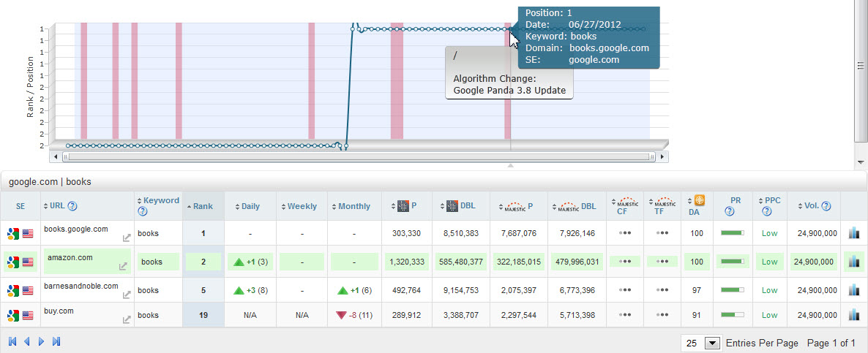Open ranking chart for buy.com row
This screenshot has height=353, width=868.
[853, 316]
